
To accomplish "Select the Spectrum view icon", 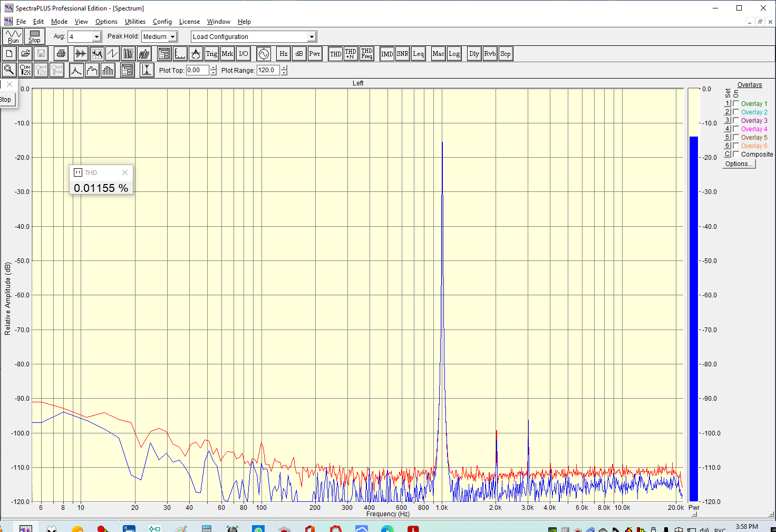I will (x=96, y=54).
